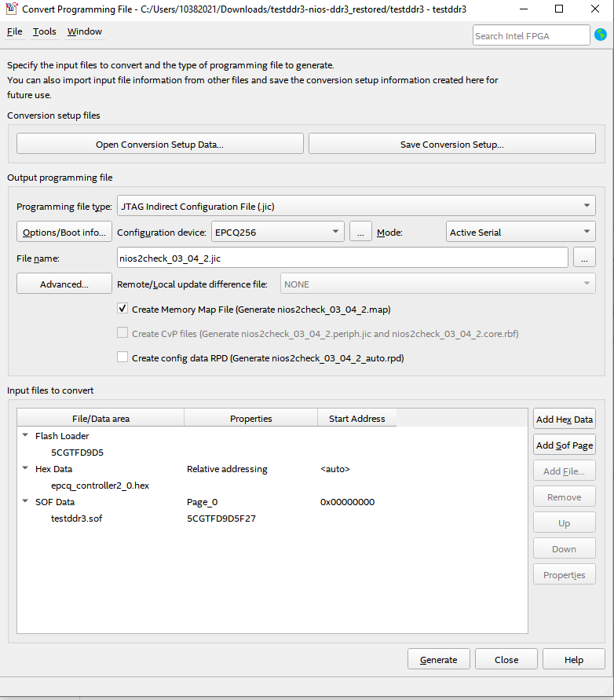Click the browse ellipsis next to File name
This screenshot has width=614, height=700.
point(584,258)
